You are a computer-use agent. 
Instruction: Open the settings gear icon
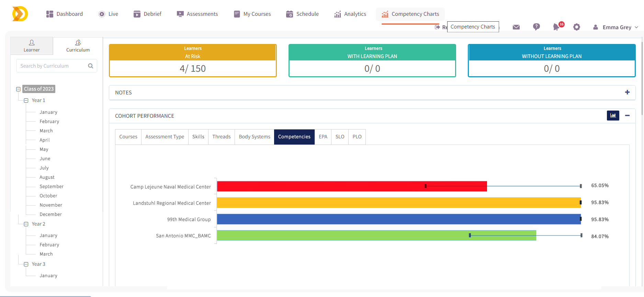[576, 27]
